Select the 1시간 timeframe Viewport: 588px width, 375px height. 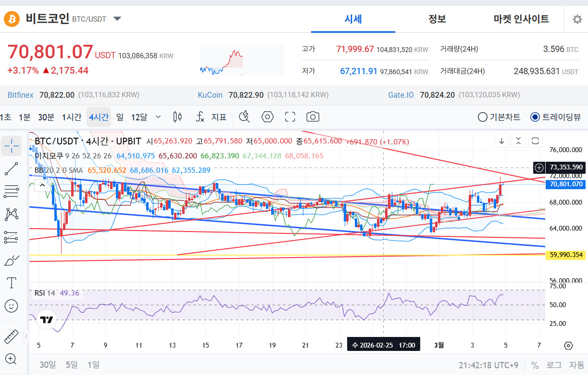pos(72,117)
